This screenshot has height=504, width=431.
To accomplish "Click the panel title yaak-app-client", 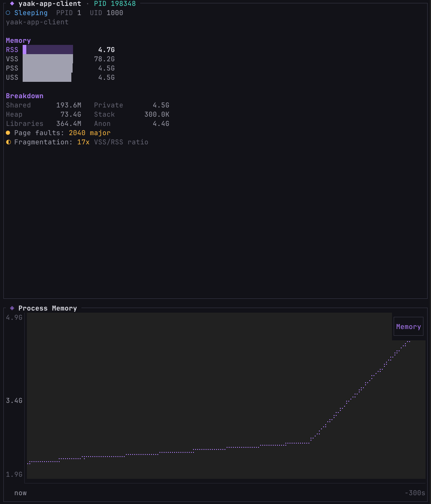I will tap(50, 4).
